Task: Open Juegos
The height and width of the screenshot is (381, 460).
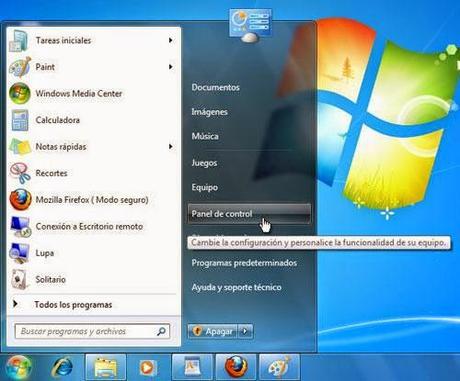Action: tap(204, 163)
